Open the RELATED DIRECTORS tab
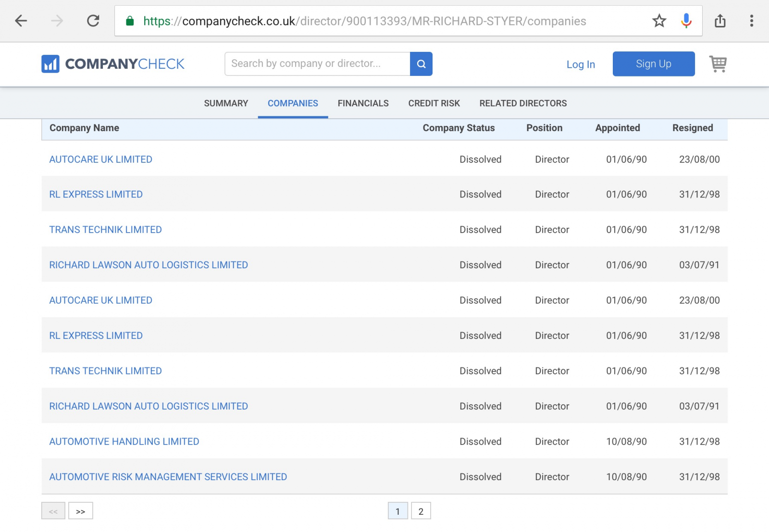The height and width of the screenshot is (532, 769). point(523,103)
